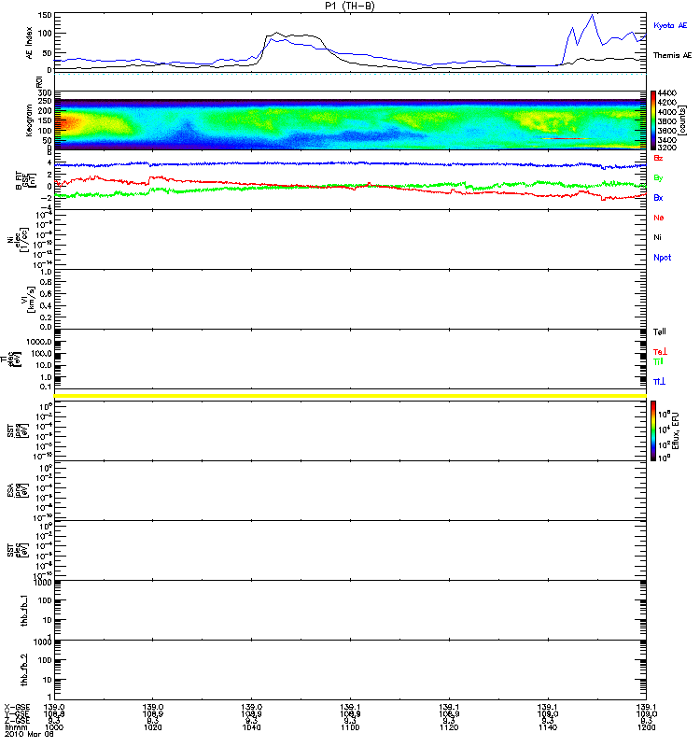Click the keogram counts color bar

click(x=655, y=120)
